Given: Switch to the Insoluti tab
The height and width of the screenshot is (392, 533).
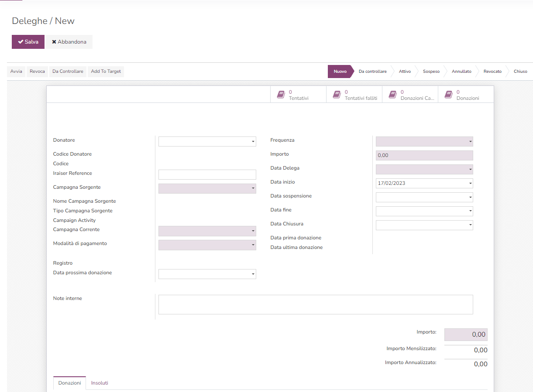Looking at the screenshot, I should [100, 383].
